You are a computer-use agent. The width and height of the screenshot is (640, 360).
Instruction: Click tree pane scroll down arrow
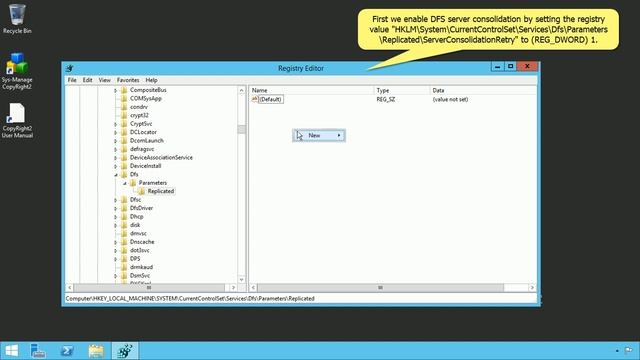[x=241, y=280]
